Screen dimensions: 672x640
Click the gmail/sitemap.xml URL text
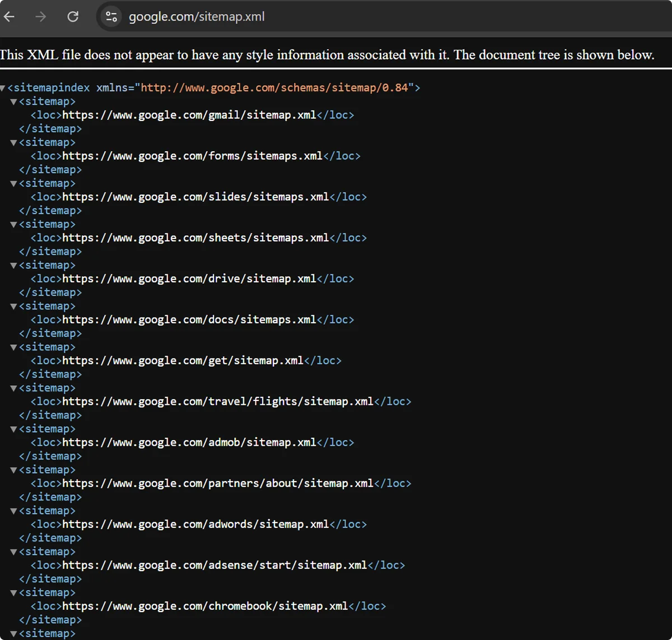click(189, 115)
